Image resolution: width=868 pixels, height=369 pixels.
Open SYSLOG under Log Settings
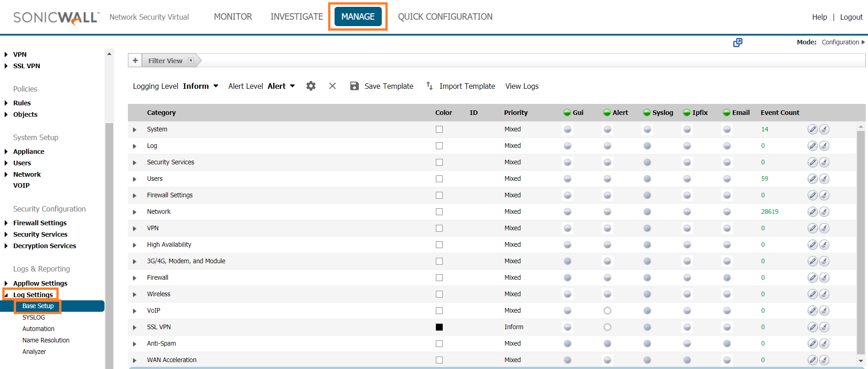tap(33, 317)
